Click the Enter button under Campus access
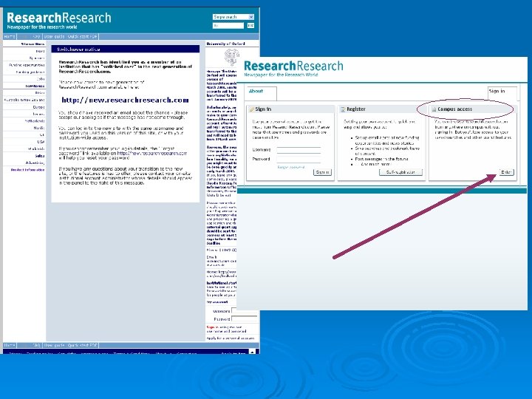This screenshot has width=532, height=399. pos(506,172)
